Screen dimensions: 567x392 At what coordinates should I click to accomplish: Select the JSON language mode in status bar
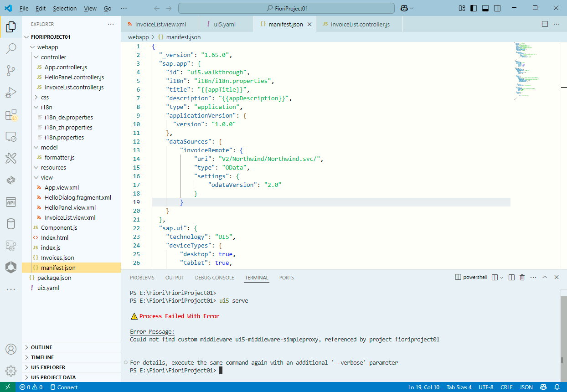click(526, 387)
